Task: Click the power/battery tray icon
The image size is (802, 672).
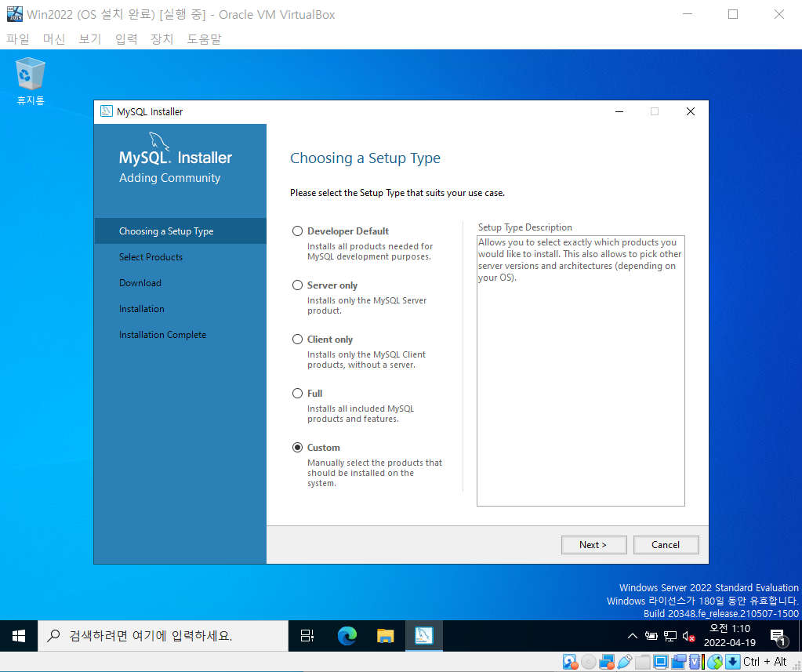Action: tap(651, 636)
